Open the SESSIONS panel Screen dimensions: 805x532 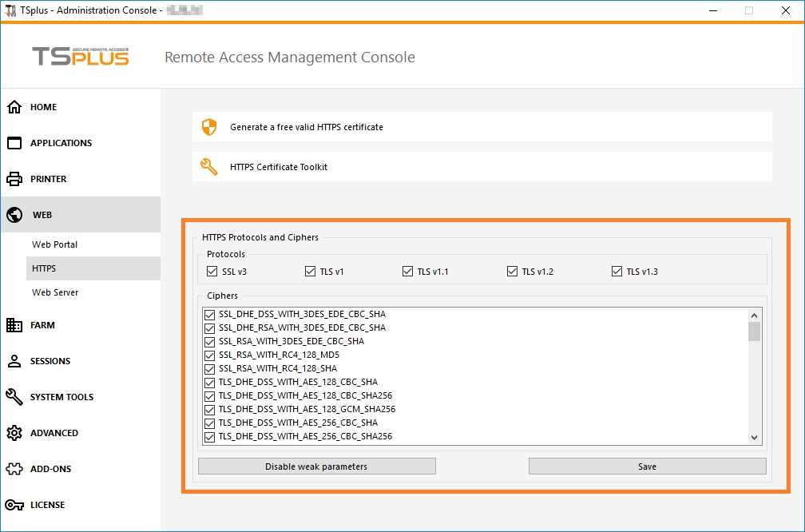coord(14,361)
